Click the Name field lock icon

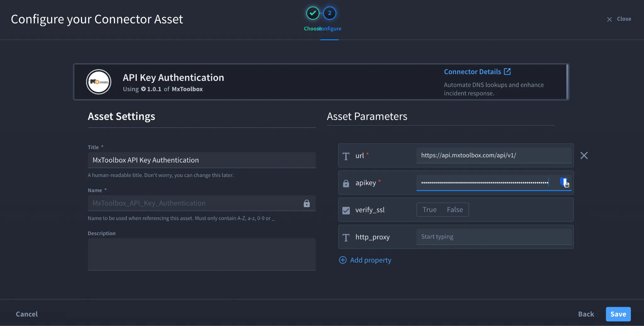(307, 203)
